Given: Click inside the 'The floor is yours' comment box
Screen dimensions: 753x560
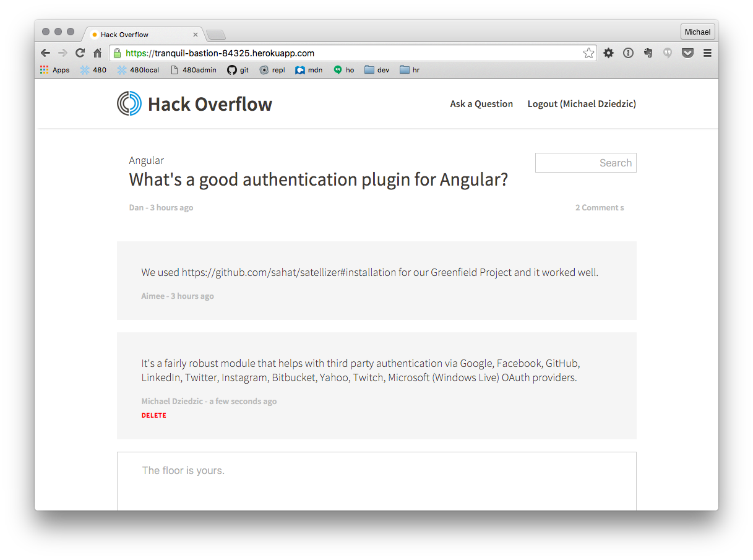Looking at the screenshot, I should coord(376,480).
